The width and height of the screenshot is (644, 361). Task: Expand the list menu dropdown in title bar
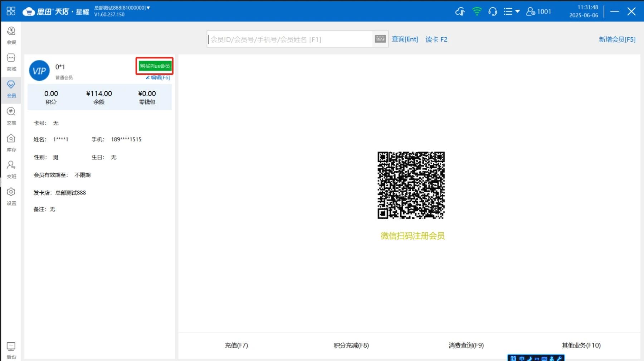(511, 11)
